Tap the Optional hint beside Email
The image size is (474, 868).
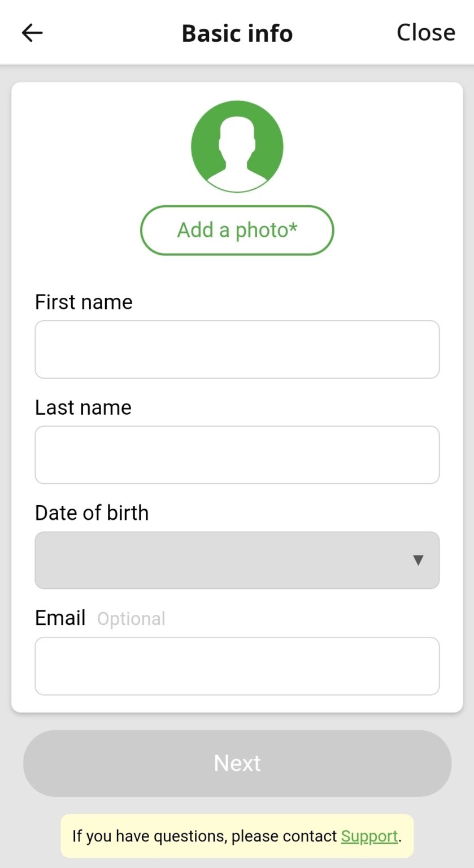131,619
